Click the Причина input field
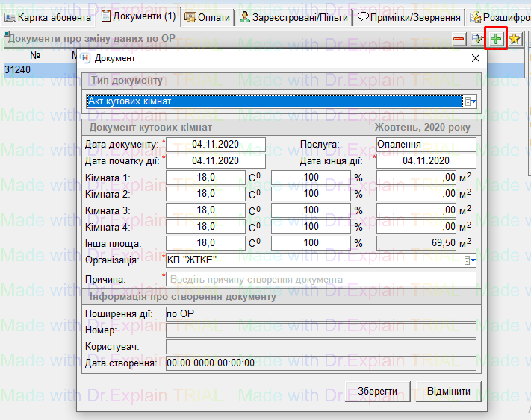This screenshot has width=531, height=420. coord(321,279)
